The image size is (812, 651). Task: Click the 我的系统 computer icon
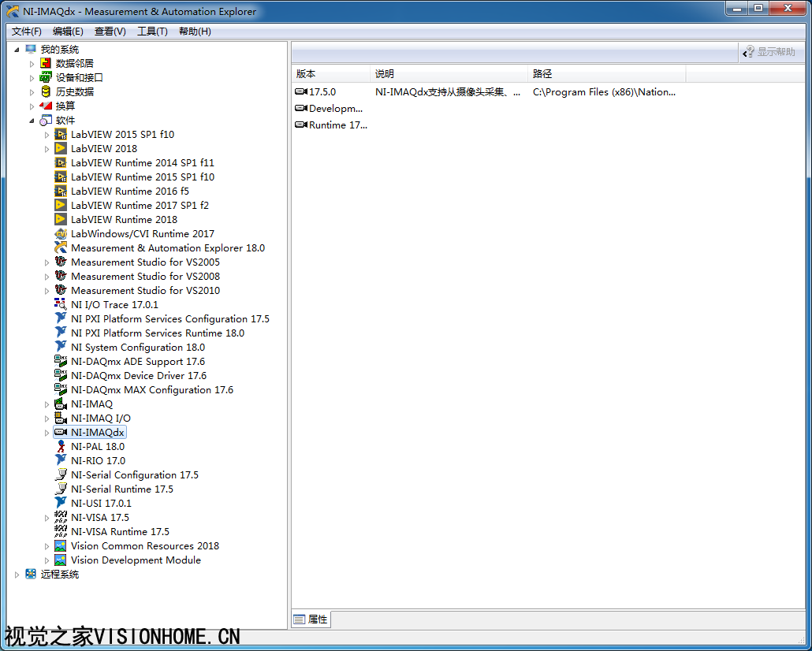31,50
